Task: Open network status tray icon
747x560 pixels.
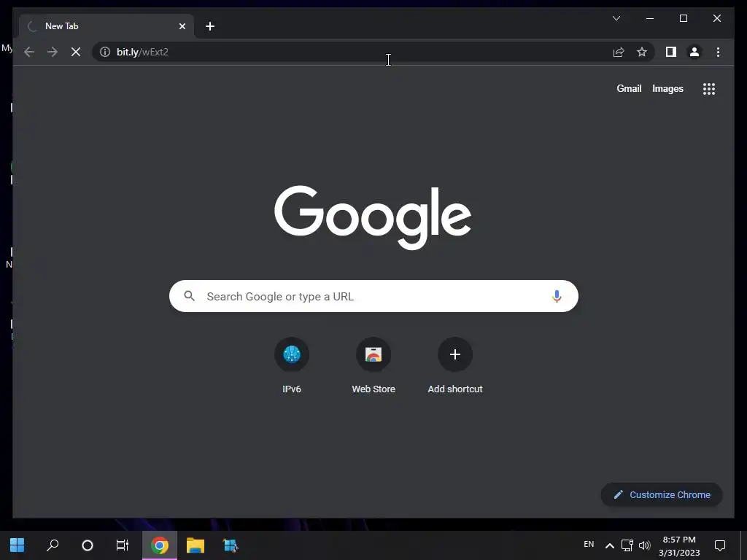Action: pos(627,545)
